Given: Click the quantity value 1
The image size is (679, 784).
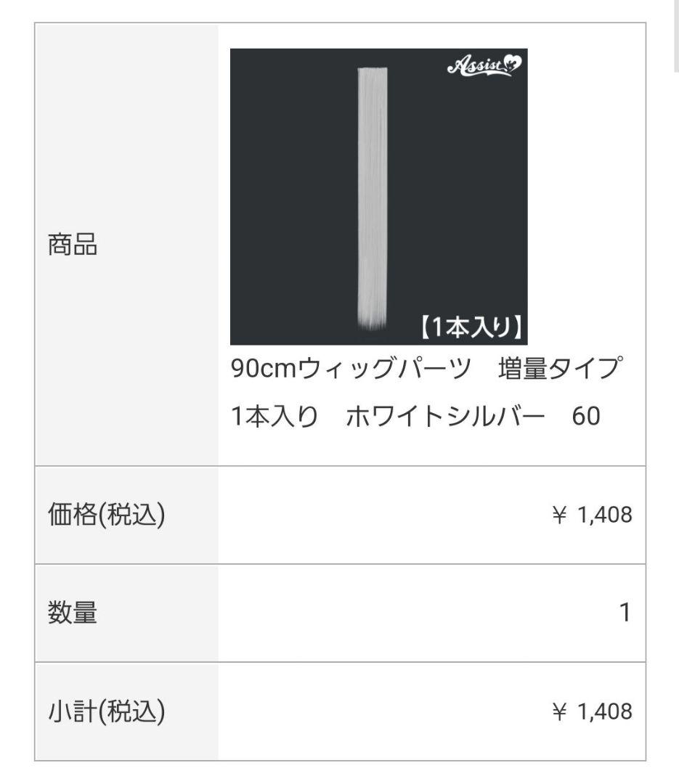Looking at the screenshot, I should click(625, 613).
